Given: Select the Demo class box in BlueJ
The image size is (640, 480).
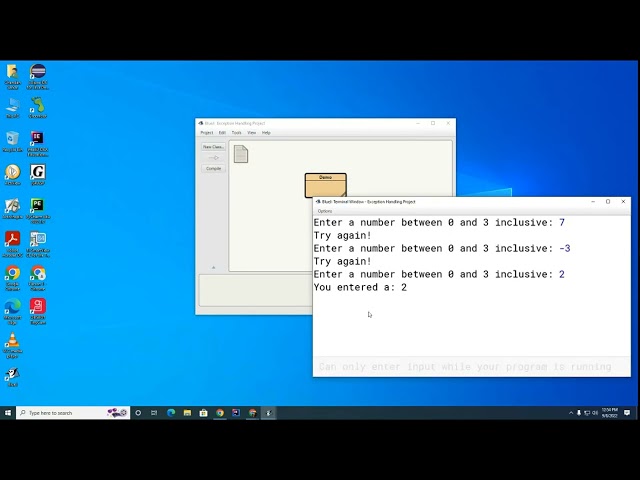Looking at the screenshot, I should point(326,185).
